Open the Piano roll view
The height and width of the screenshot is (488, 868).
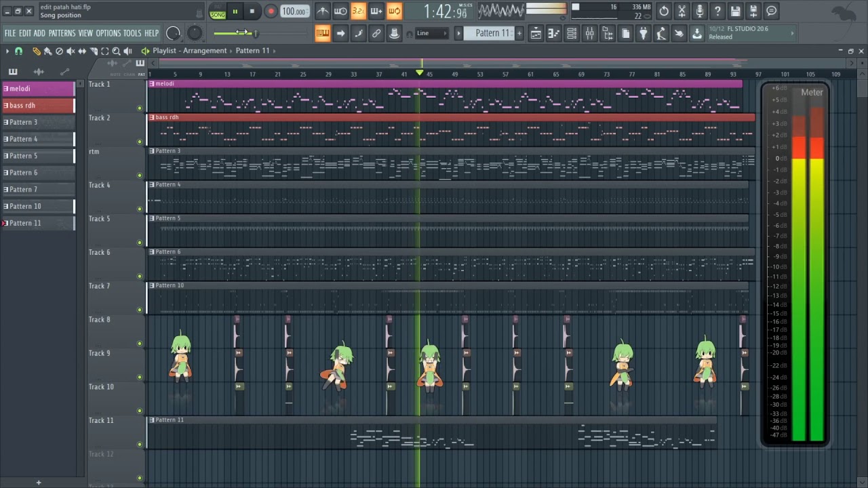pyautogui.click(x=554, y=33)
